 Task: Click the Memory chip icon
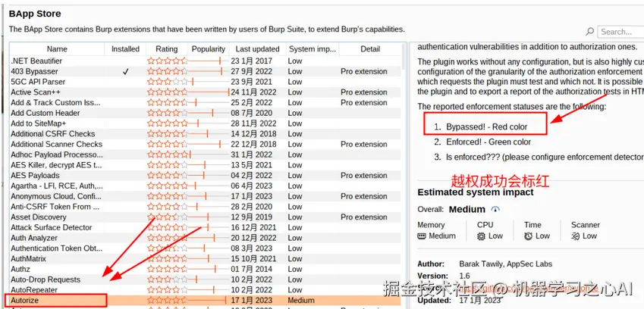pos(422,236)
